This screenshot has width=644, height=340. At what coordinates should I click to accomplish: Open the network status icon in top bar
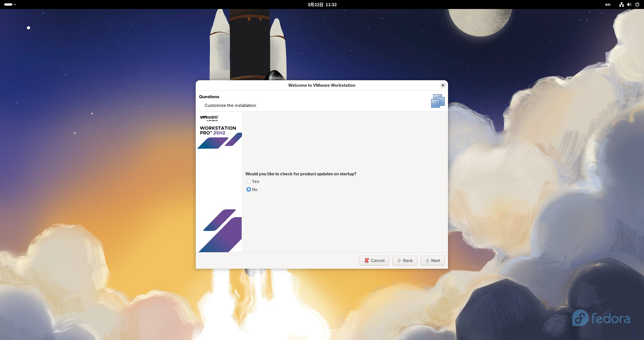click(622, 4)
